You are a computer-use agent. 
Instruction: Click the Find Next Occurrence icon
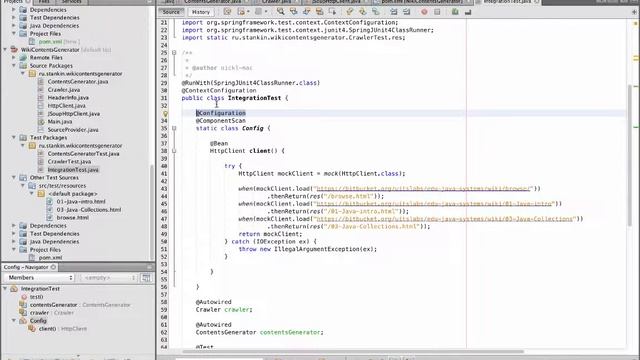(307, 12)
